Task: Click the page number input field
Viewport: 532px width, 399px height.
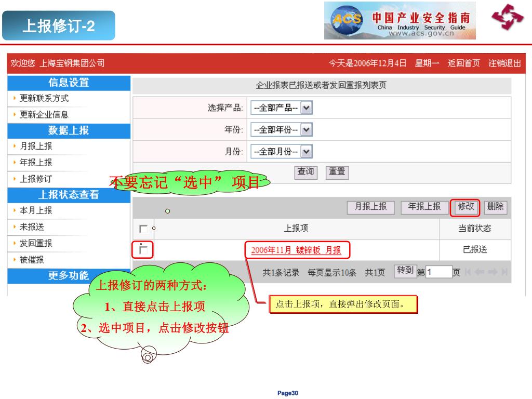Action: [x=438, y=272]
